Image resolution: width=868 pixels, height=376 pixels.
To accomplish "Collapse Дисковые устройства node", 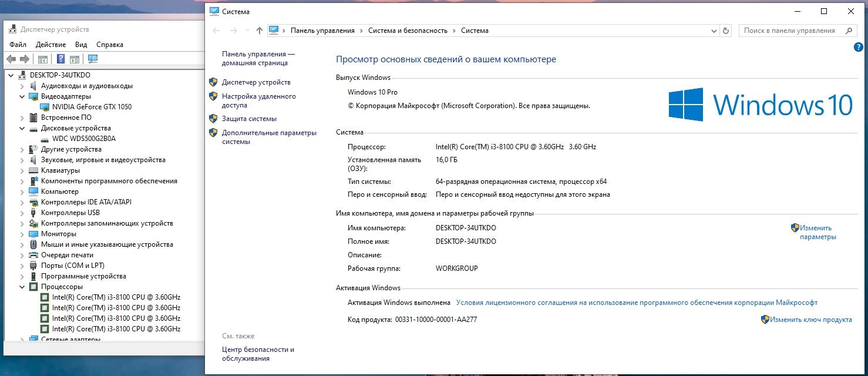I will pos(22,128).
